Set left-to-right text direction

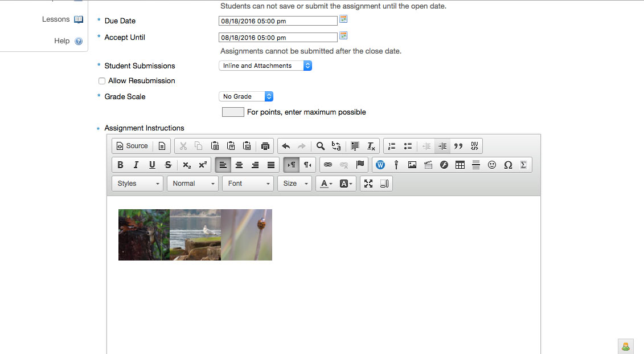click(291, 165)
